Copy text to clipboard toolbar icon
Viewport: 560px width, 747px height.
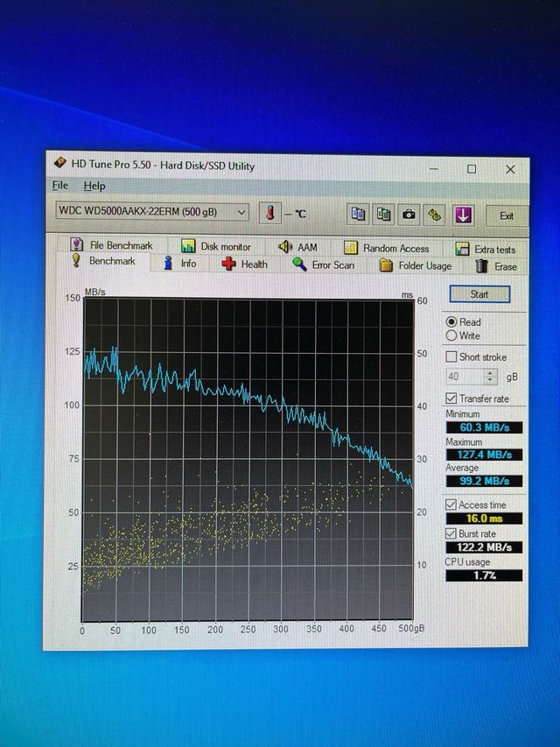pos(358,214)
